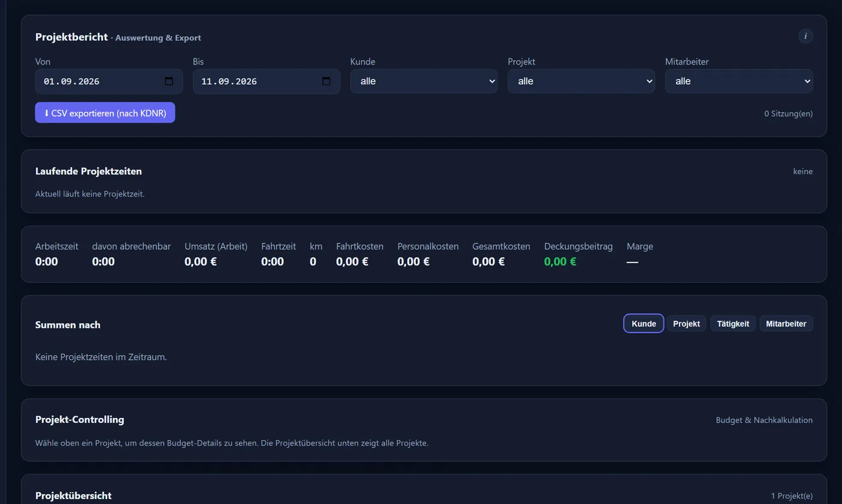
Task: Export CSV via 'CSV exportieren (nach KDNR)'
Action: pyautogui.click(x=105, y=112)
